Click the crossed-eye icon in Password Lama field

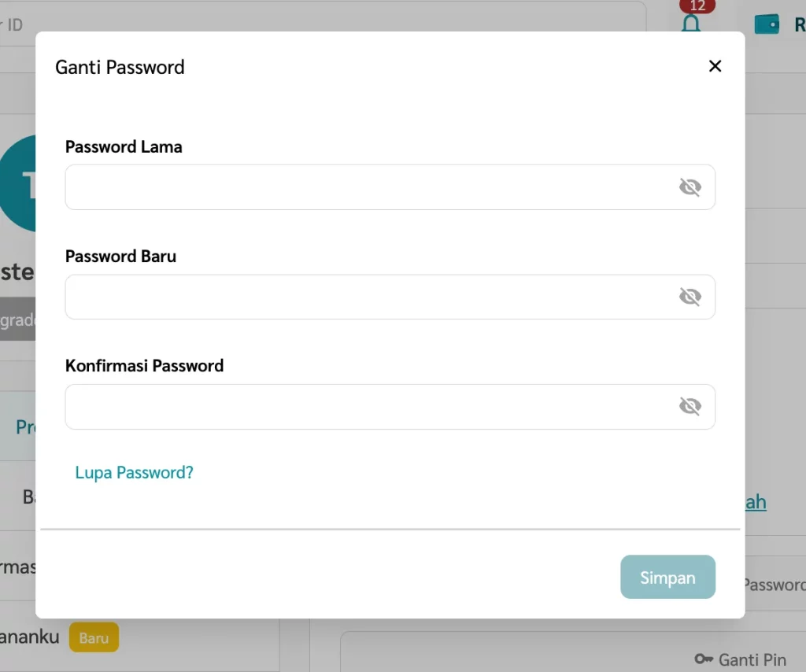coord(690,186)
